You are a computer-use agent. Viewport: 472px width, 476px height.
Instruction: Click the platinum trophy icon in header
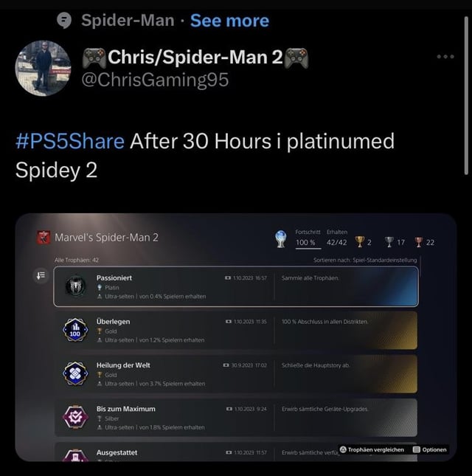[280, 239]
